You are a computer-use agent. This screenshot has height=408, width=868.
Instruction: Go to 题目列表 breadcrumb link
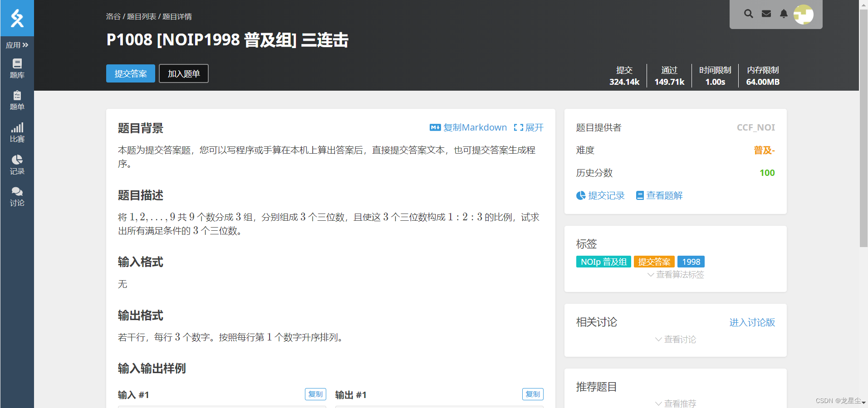pos(142,16)
